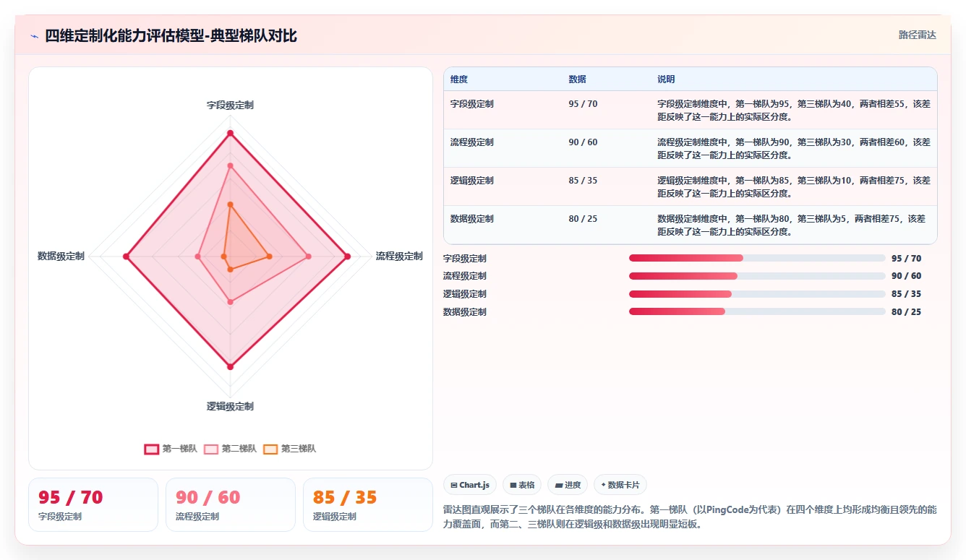Click description mentioning 两者相差60
Viewport: 966px width, 560px height.
tap(794, 148)
